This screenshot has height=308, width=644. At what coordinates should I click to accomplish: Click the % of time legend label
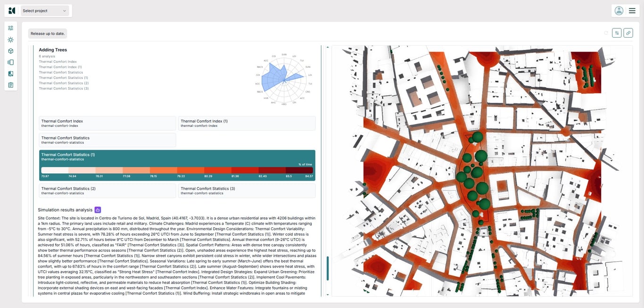305,164
